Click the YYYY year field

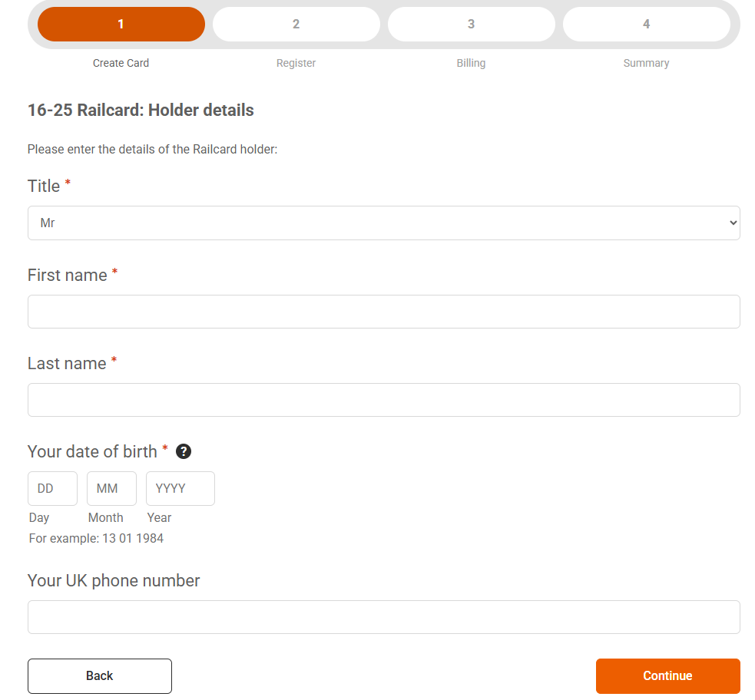click(x=180, y=489)
